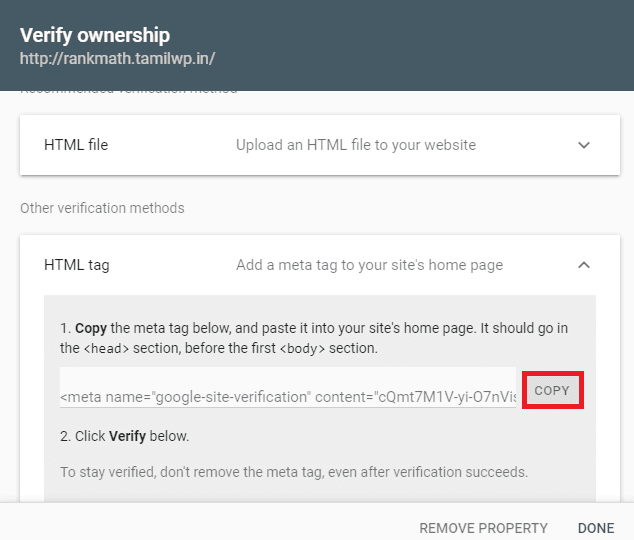Collapse the HTML tag section chevron
Image resolution: width=634 pixels, height=540 pixels.
583,265
